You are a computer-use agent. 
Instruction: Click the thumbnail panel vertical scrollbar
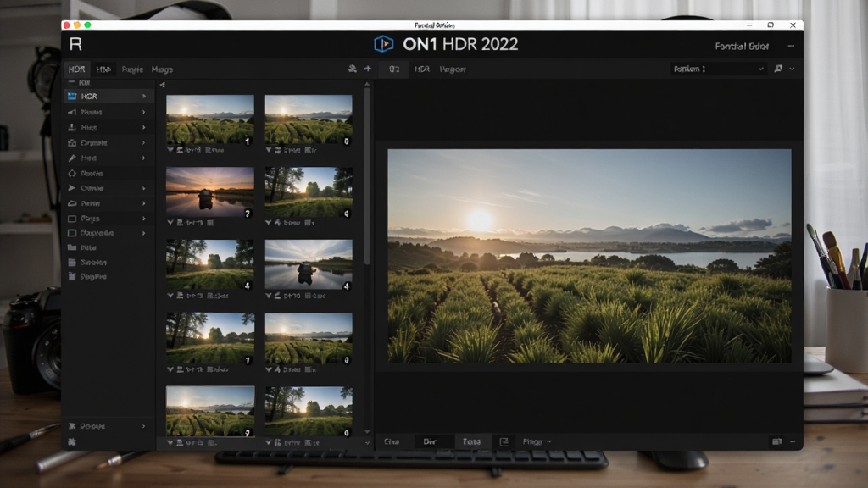point(367,176)
